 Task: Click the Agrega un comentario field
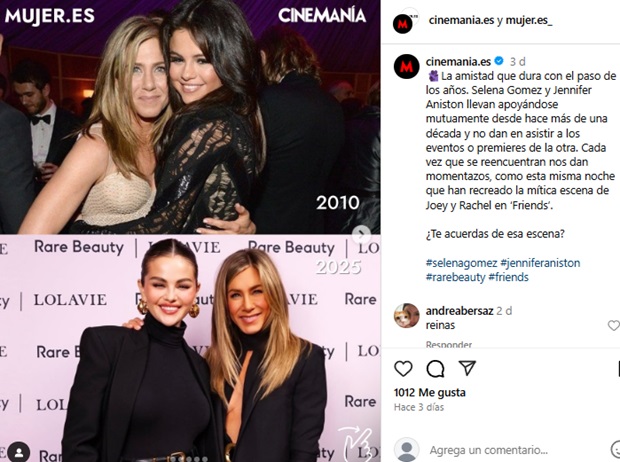pos(489,450)
